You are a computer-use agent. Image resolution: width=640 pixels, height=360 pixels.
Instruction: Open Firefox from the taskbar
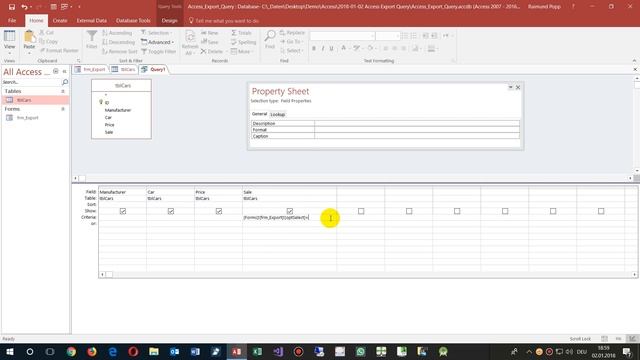coord(92,351)
